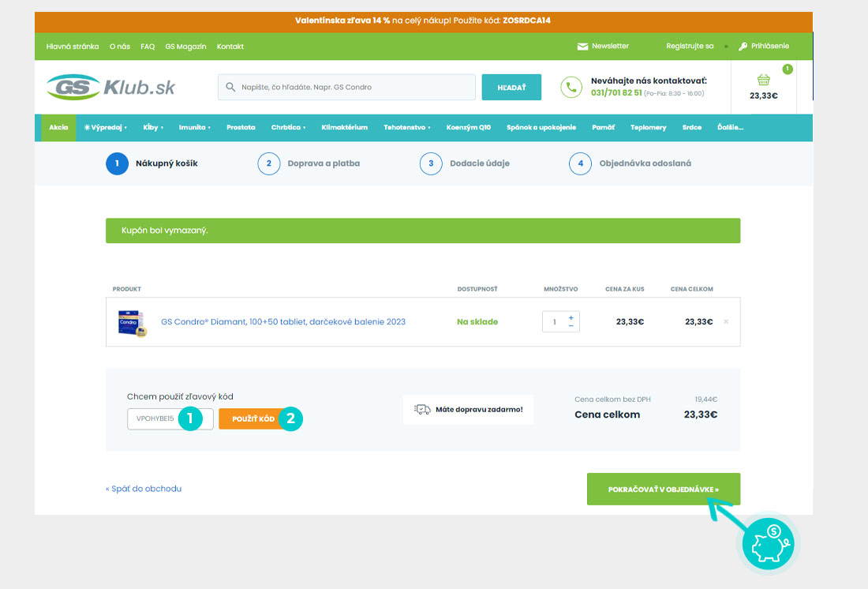Open the Teplomery category

pyautogui.click(x=648, y=127)
